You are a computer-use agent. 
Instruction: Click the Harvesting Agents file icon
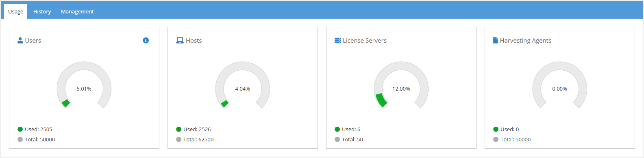[496, 40]
